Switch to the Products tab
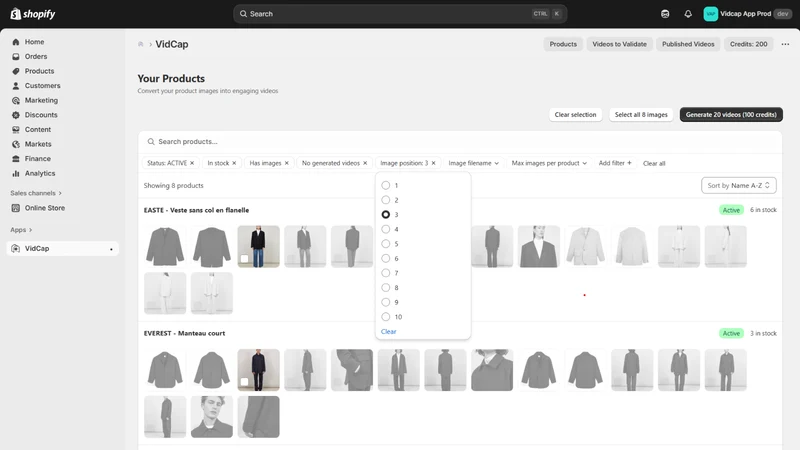Image resolution: width=800 pixels, height=450 pixels. (563, 44)
